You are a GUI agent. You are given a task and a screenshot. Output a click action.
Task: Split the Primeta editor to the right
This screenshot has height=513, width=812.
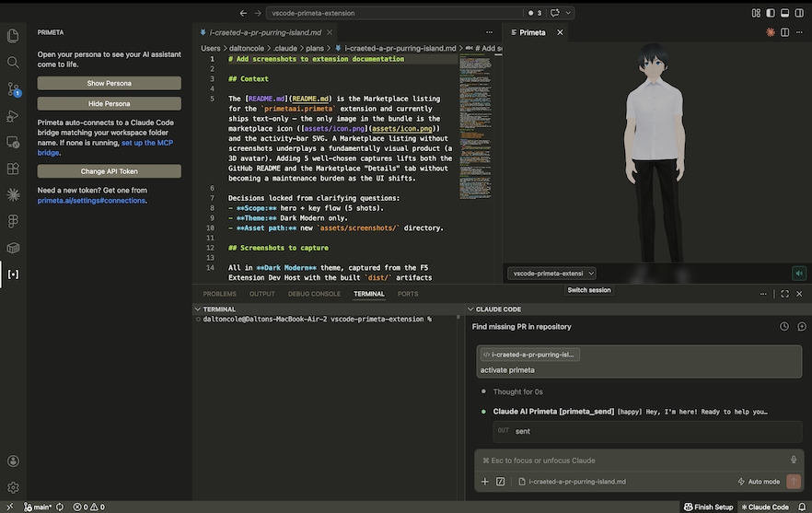(785, 32)
